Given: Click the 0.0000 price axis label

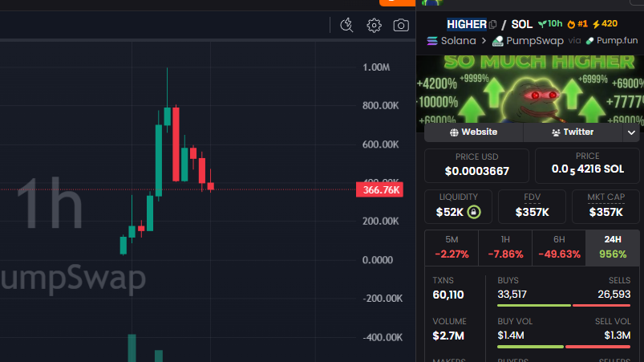Looking at the screenshot, I should coord(378,260).
